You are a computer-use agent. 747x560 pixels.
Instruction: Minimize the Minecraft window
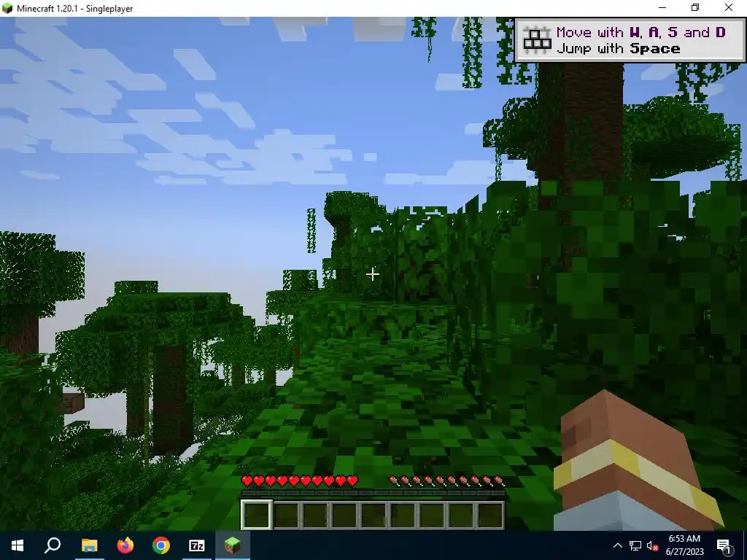coord(662,7)
